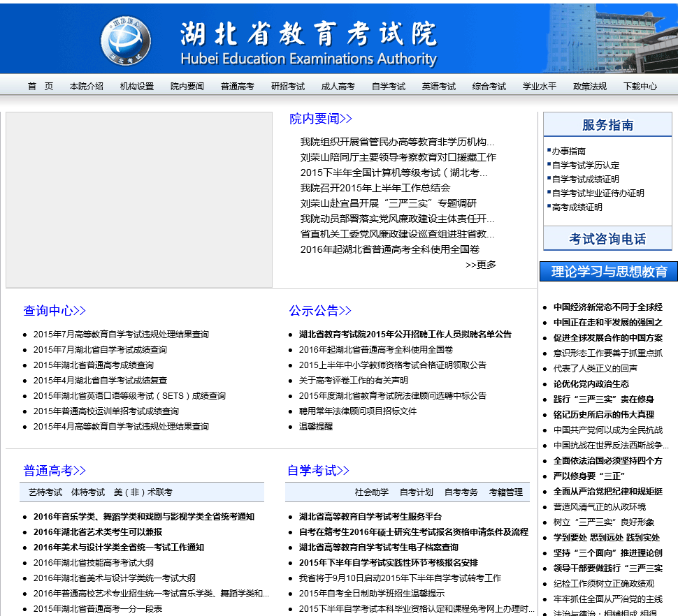Go to 政策法规 in navigation
Image resolution: width=678 pixels, height=616 pixels.
(x=590, y=87)
